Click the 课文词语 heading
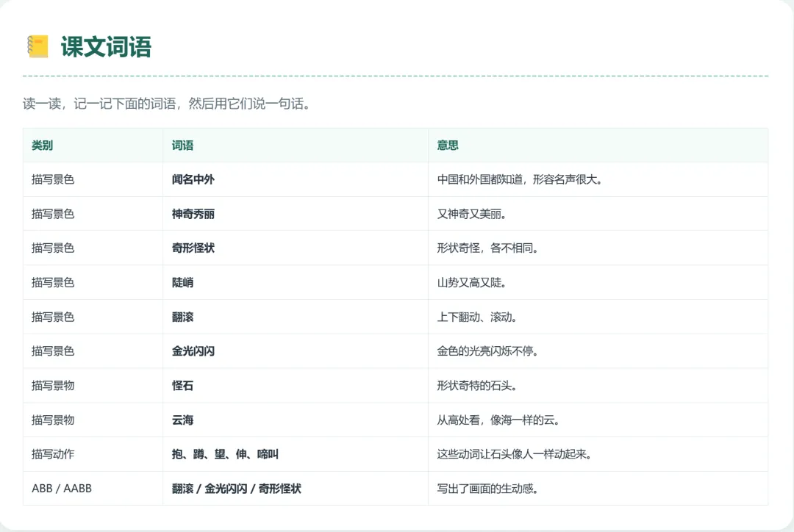This screenshot has width=794, height=532. (x=106, y=46)
